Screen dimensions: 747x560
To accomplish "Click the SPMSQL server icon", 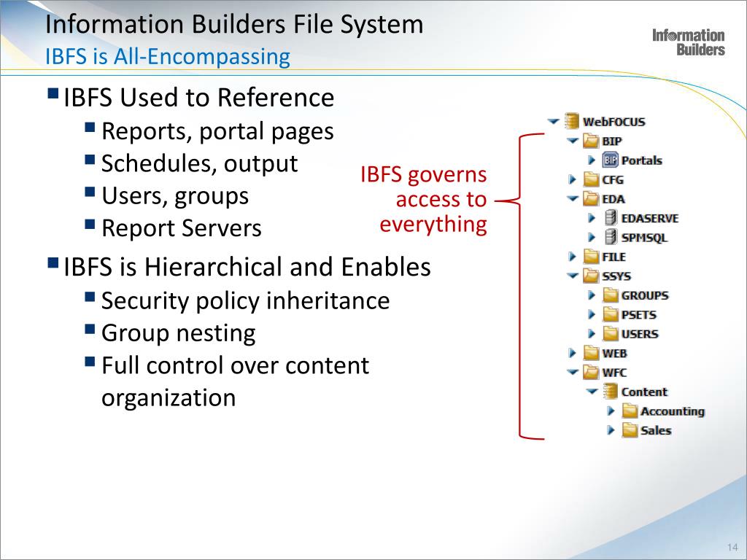I will pyautogui.click(x=611, y=237).
